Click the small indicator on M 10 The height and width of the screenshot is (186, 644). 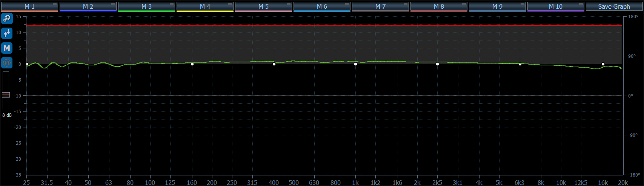click(581, 4)
